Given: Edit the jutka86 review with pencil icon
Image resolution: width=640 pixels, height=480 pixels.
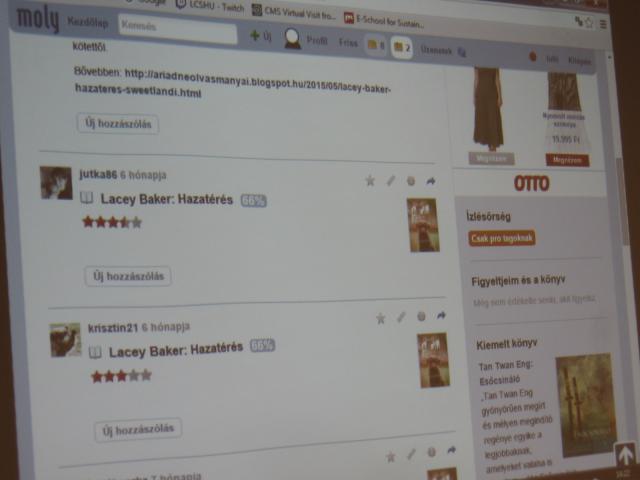Looking at the screenshot, I should click(x=391, y=180).
